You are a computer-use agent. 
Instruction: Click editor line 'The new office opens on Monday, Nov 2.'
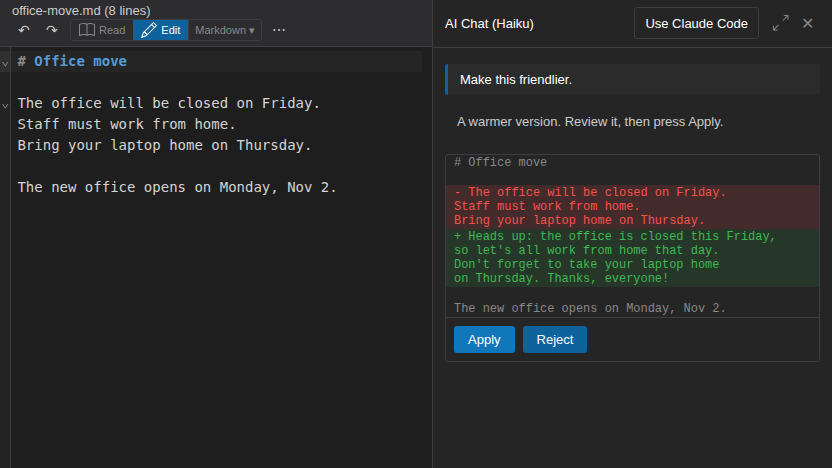click(x=177, y=187)
